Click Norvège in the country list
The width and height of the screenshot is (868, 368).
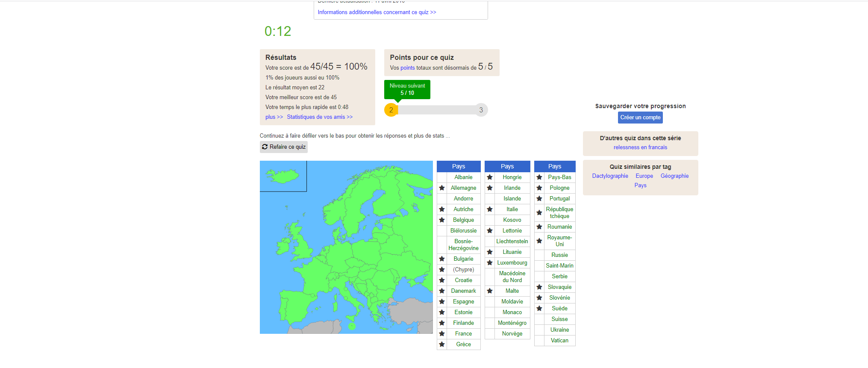point(512,334)
